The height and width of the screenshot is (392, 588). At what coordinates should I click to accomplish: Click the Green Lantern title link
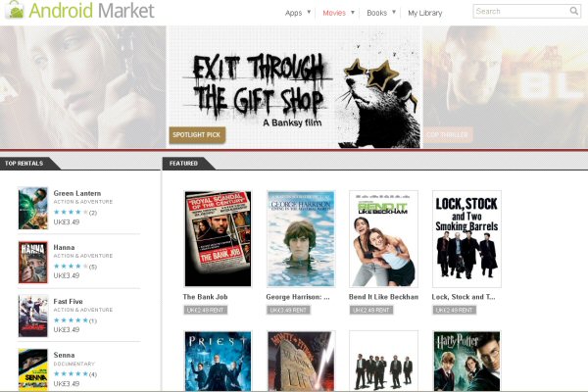tap(77, 193)
